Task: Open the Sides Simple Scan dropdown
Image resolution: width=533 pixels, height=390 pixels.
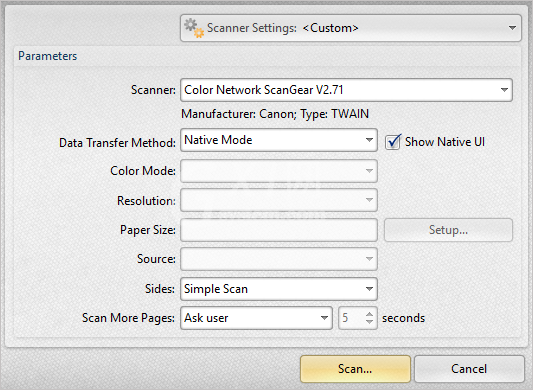Action: click(279, 289)
